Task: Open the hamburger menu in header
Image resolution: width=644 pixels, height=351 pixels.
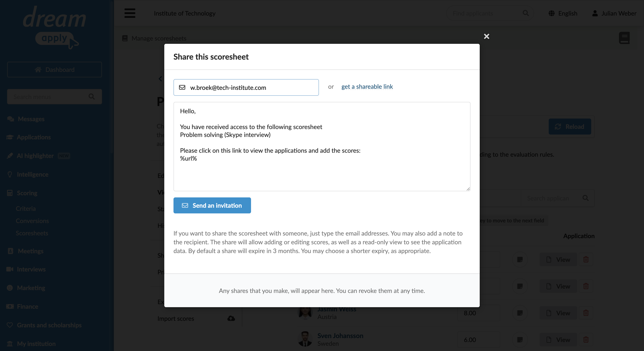Action: [x=130, y=13]
